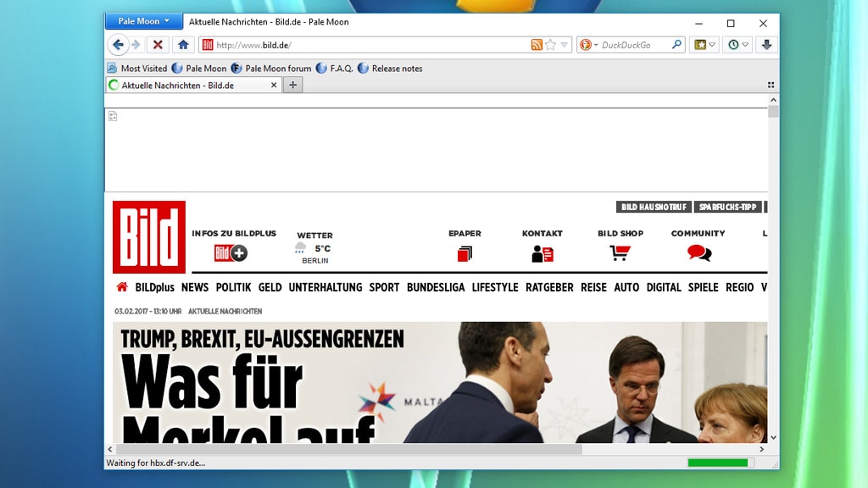
Task: Open the ePaper icon on Bild
Action: (465, 253)
